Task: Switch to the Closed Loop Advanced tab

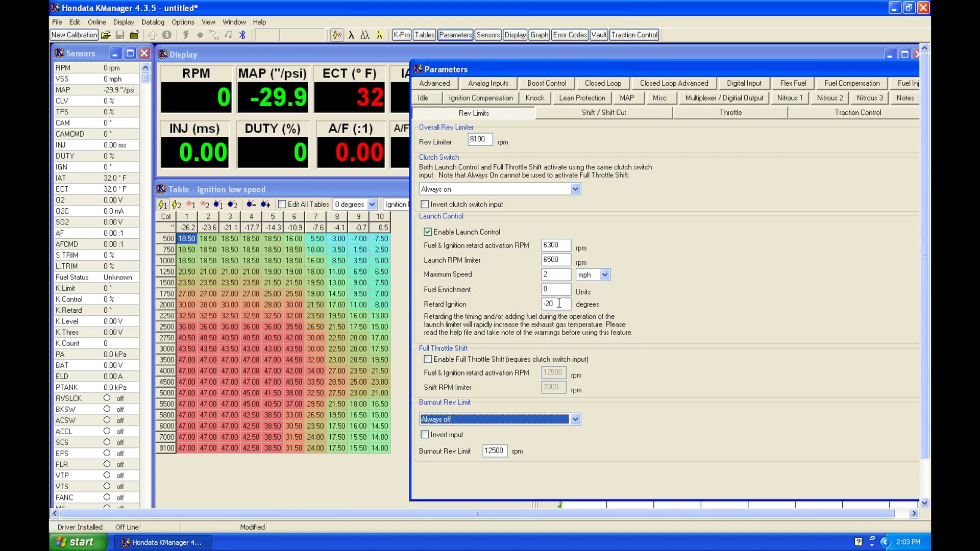Action: [x=674, y=83]
